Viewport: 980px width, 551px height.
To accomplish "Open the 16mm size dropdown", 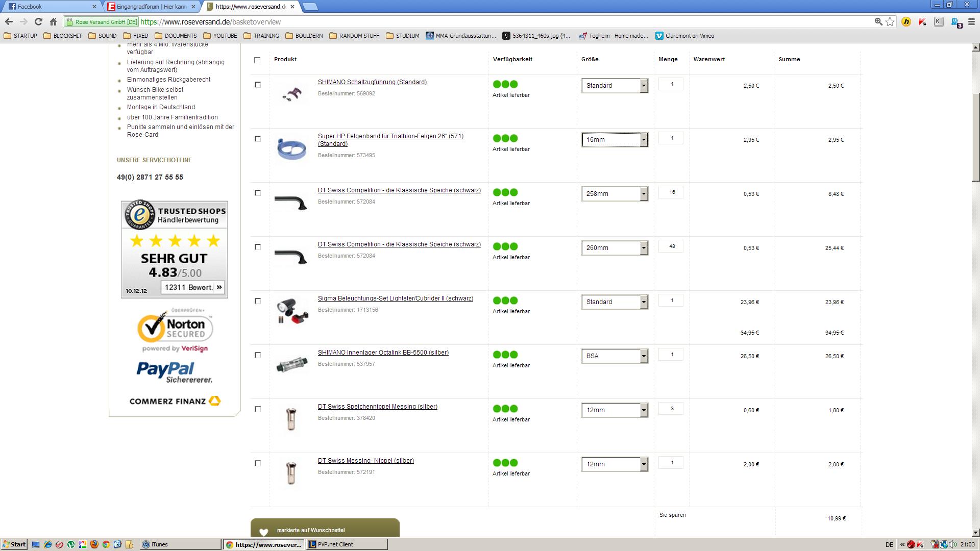I will click(x=615, y=140).
